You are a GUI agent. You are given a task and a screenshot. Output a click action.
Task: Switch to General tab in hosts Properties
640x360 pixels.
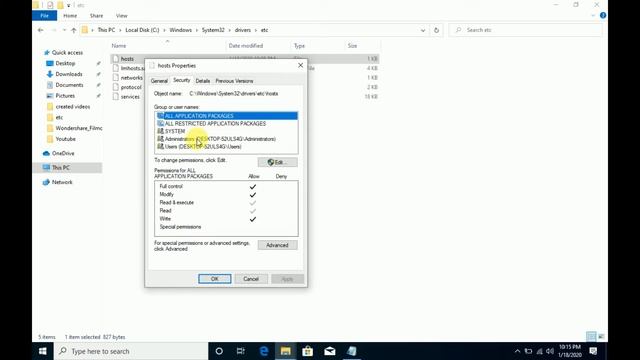point(159,81)
